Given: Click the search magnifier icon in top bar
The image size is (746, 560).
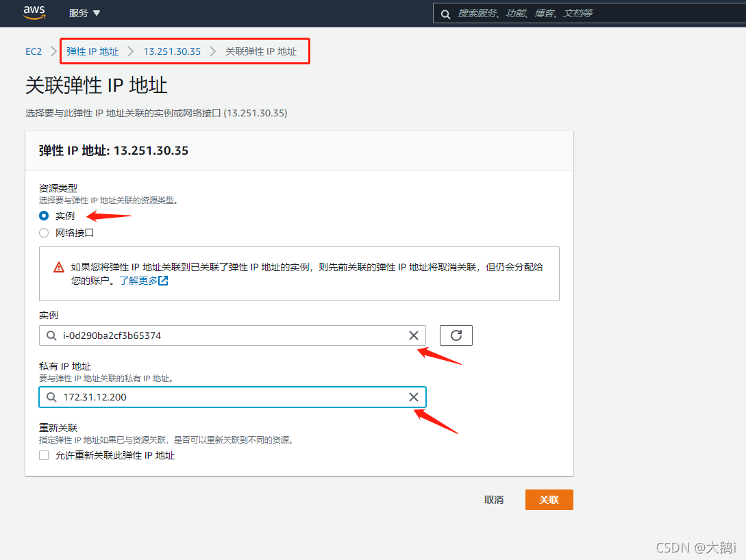Looking at the screenshot, I should coord(445,14).
